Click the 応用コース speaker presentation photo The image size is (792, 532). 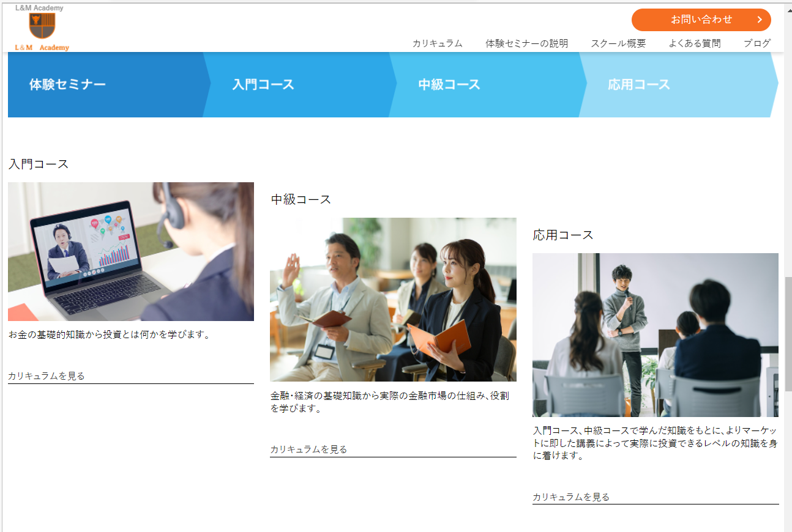coord(655,334)
